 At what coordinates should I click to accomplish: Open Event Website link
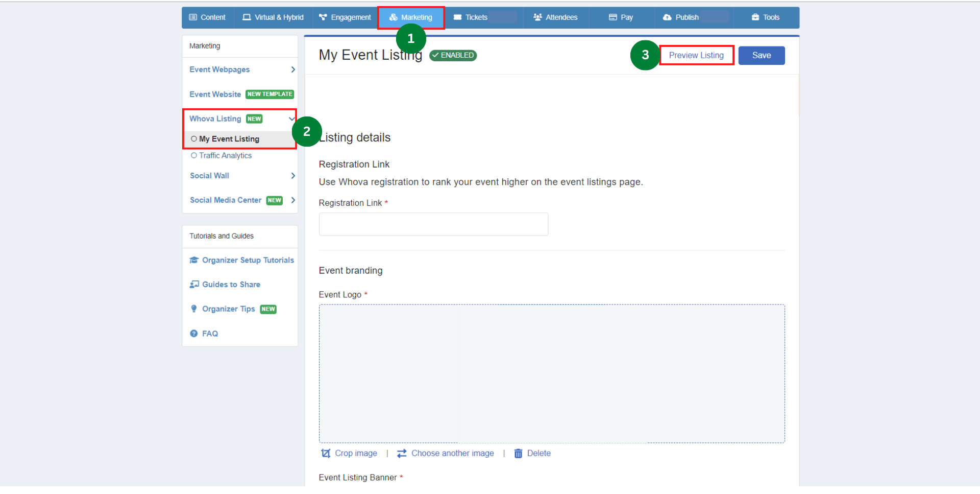point(215,95)
